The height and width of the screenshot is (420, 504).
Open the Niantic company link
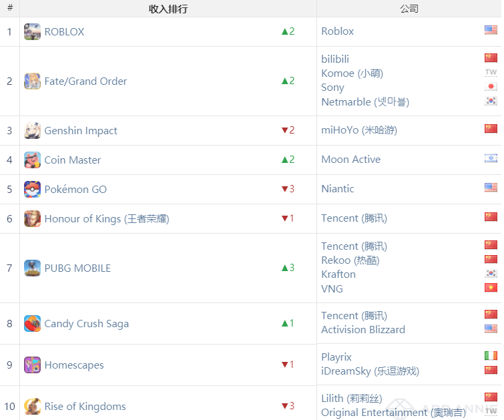(338, 189)
